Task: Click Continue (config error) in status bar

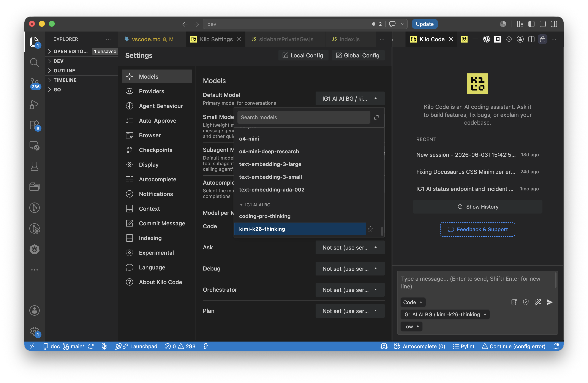Action: click(x=513, y=346)
